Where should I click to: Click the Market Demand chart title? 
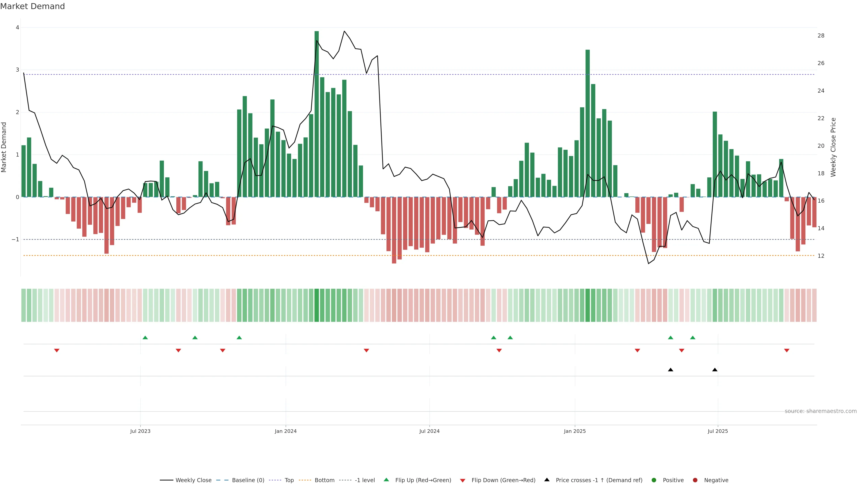pyautogui.click(x=32, y=6)
